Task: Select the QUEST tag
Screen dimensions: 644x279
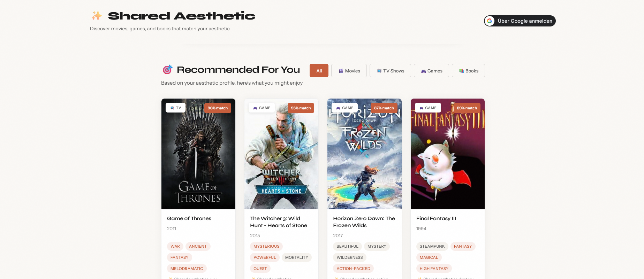Action: coord(260,269)
